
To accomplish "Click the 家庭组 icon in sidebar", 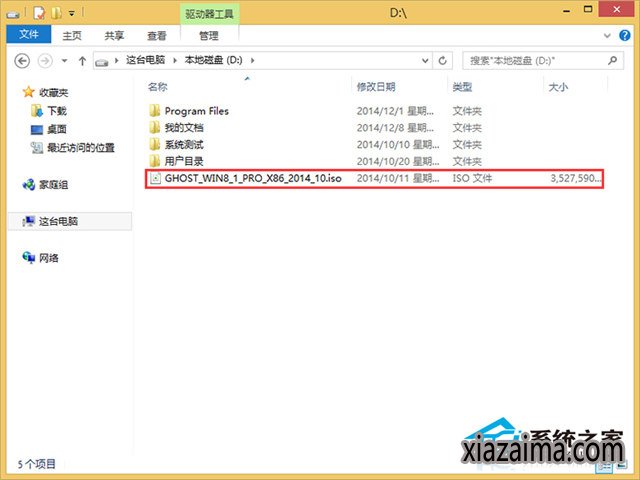I will coord(29,185).
